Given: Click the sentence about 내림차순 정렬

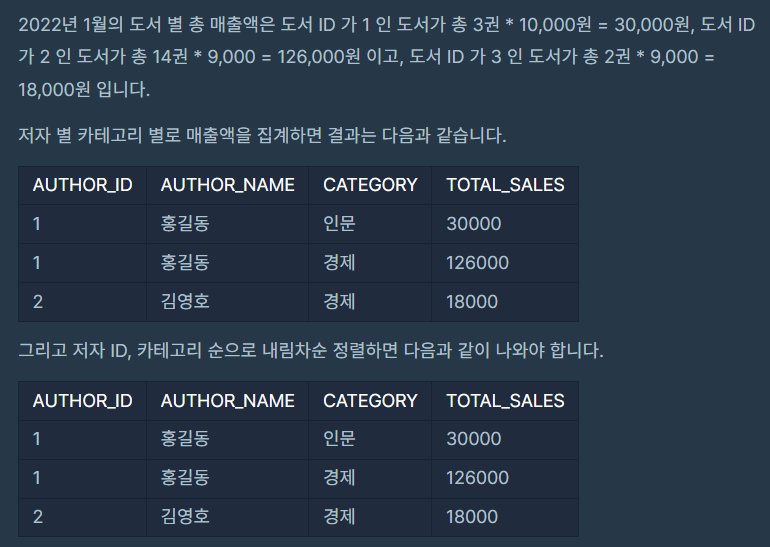Looking at the screenshot, I should coord(311,351).
